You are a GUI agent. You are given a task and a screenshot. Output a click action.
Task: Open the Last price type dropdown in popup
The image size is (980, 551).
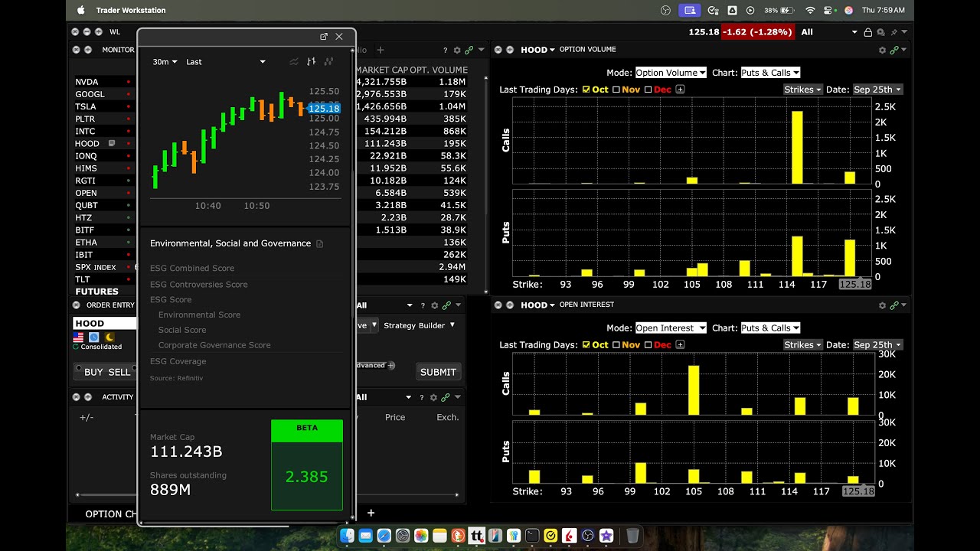pyautogui.click(x=226, y=62)
